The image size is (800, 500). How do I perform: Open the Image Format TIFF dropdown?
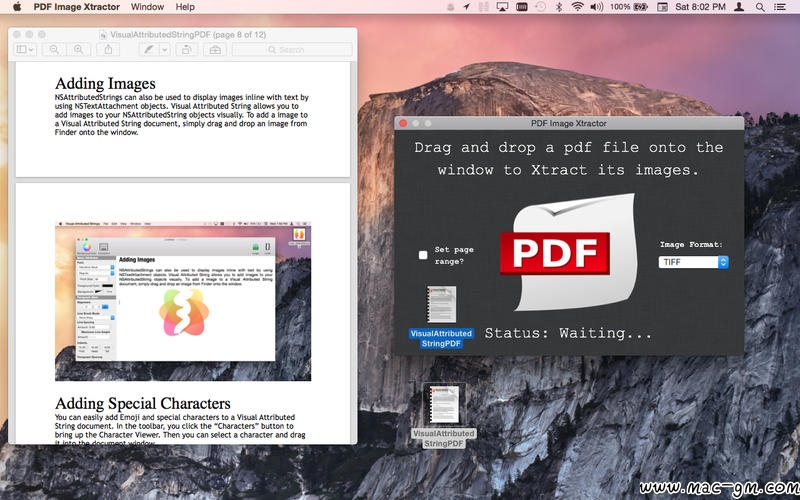693,262
